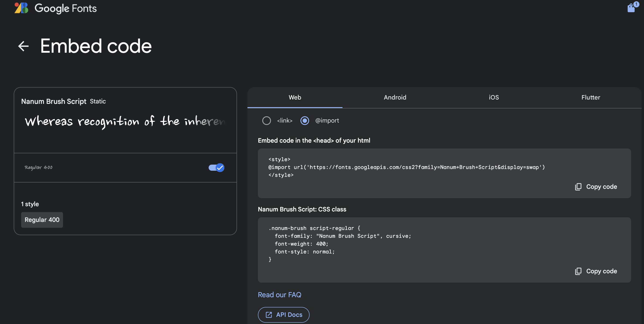Image resolution: width=644 pixels, height=324 pixels.
Task: Select the <link> radio button
Action: 266,121
